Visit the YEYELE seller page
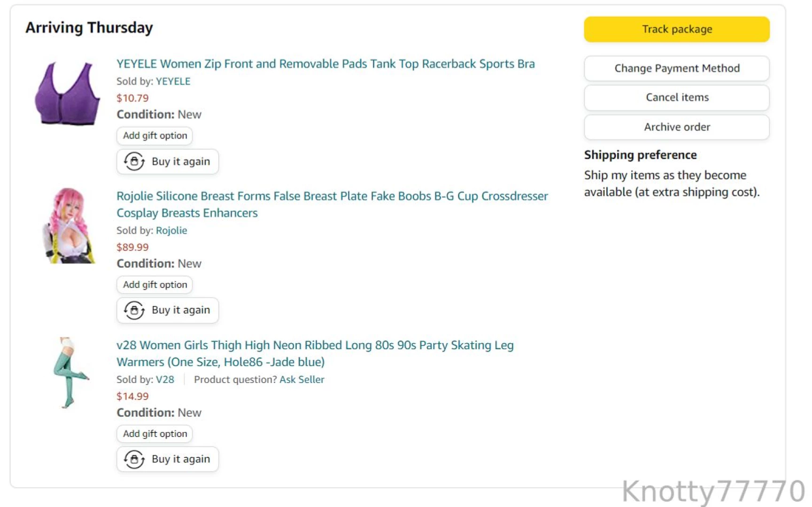Image resolution: width=812 pixels, height=507 pixels. 173,81
